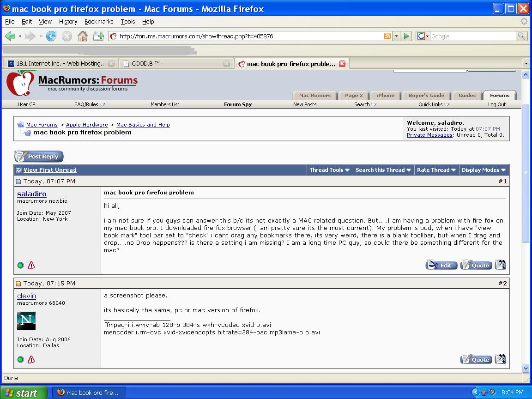
Task: Open the Back button history dropdown
Action: coord(20,36)
